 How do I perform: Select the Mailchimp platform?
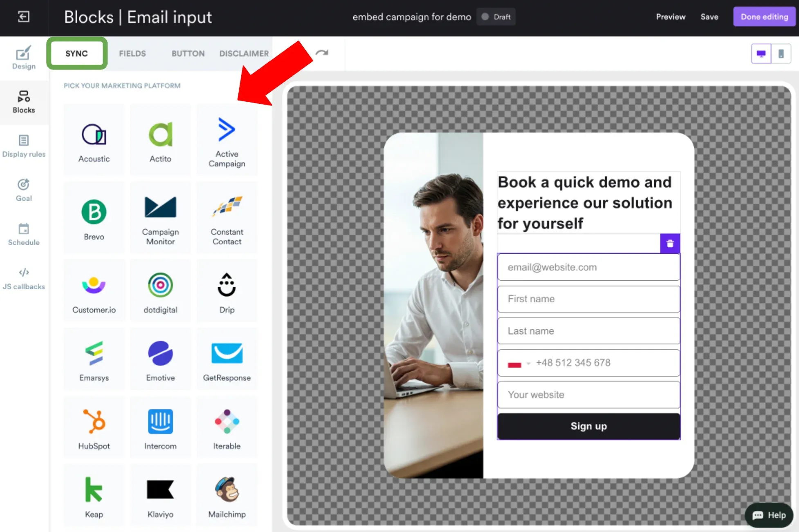[x=227, y=495]
